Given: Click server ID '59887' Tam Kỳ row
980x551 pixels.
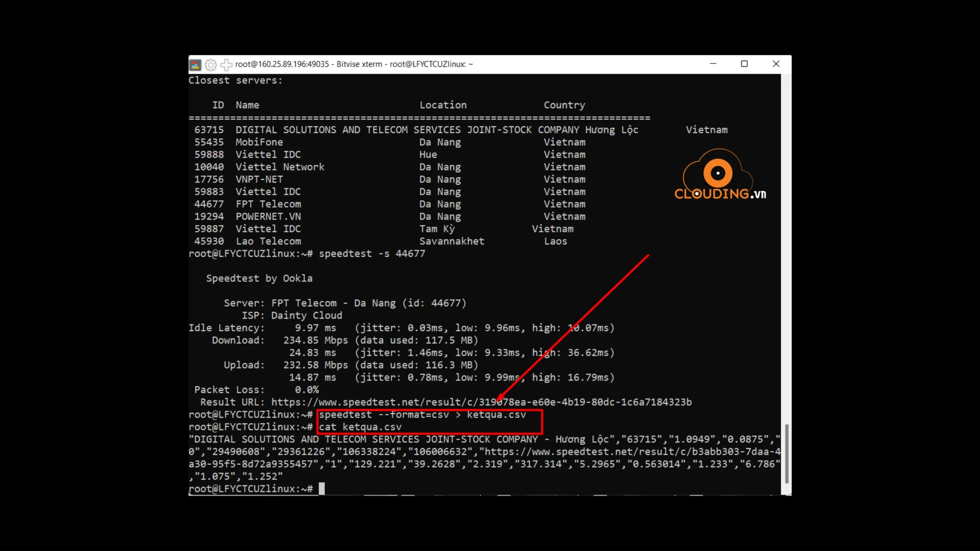Looking at the screenshot, I should (209, 229).
